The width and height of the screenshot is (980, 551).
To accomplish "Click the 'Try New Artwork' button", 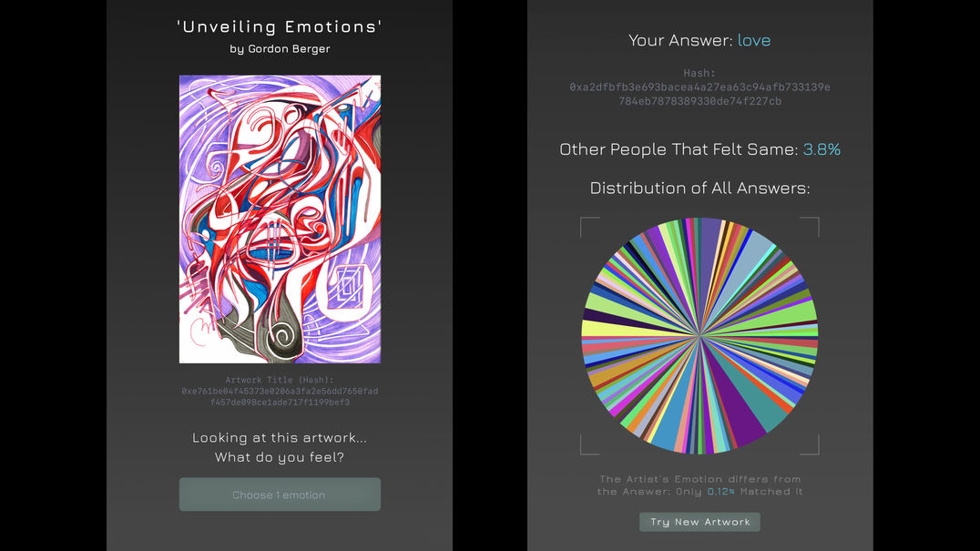I will [699, 522].
